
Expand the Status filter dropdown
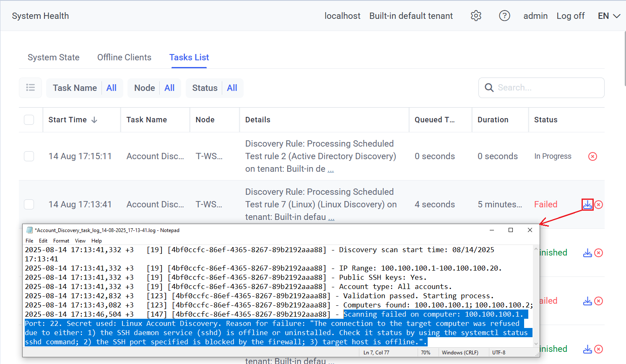pyautogui.click(x=214, y=88)
